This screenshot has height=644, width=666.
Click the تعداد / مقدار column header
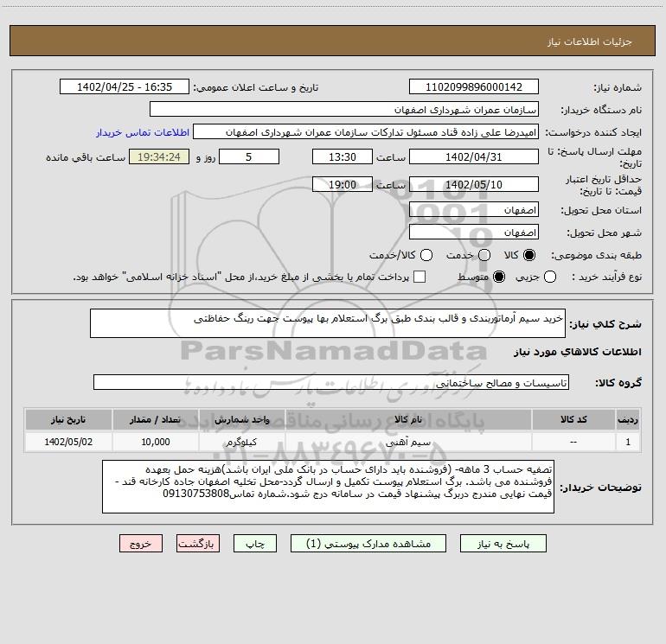[155, 419]
